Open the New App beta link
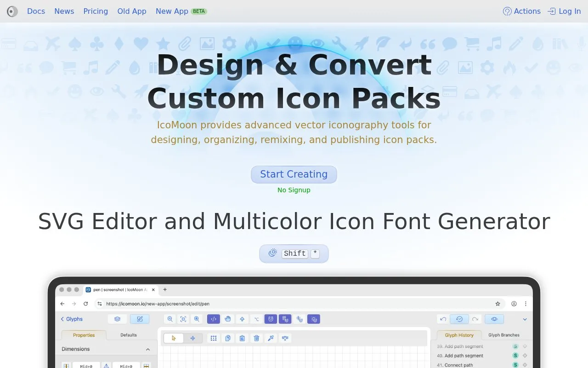Viewport: 588px width, 368px height. click(181, 11)
